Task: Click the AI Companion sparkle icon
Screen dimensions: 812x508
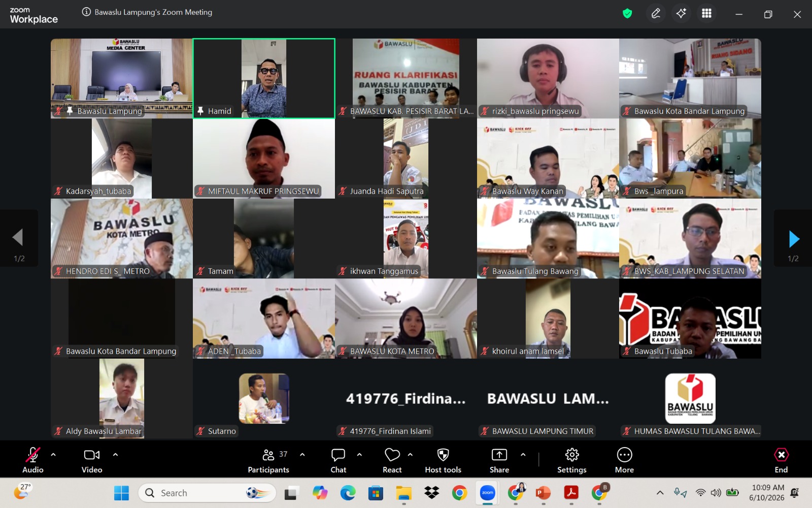Action: pyautogui.click(x=681, y=14)
